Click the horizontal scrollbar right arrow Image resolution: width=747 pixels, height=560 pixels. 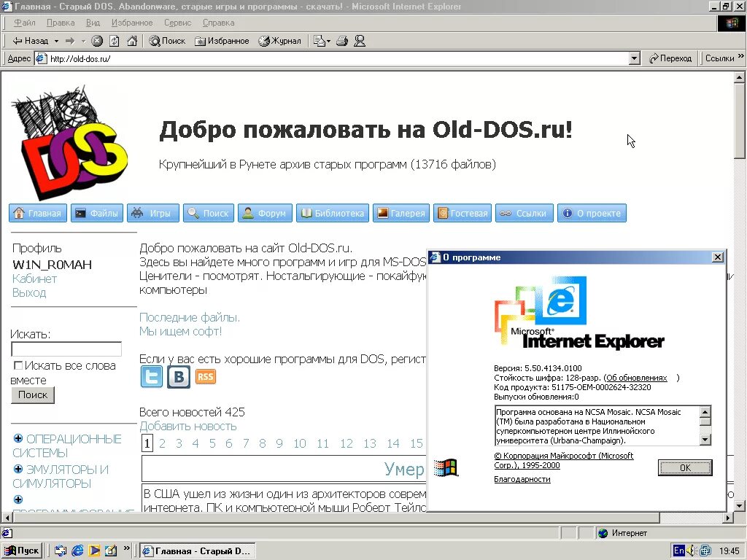[x=728, y=518]
